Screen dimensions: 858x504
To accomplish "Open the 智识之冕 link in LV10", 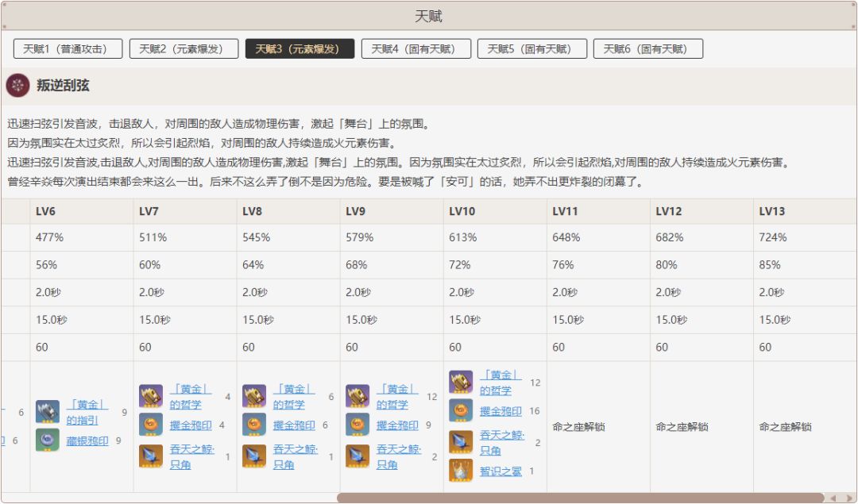I will click(501, 471).
